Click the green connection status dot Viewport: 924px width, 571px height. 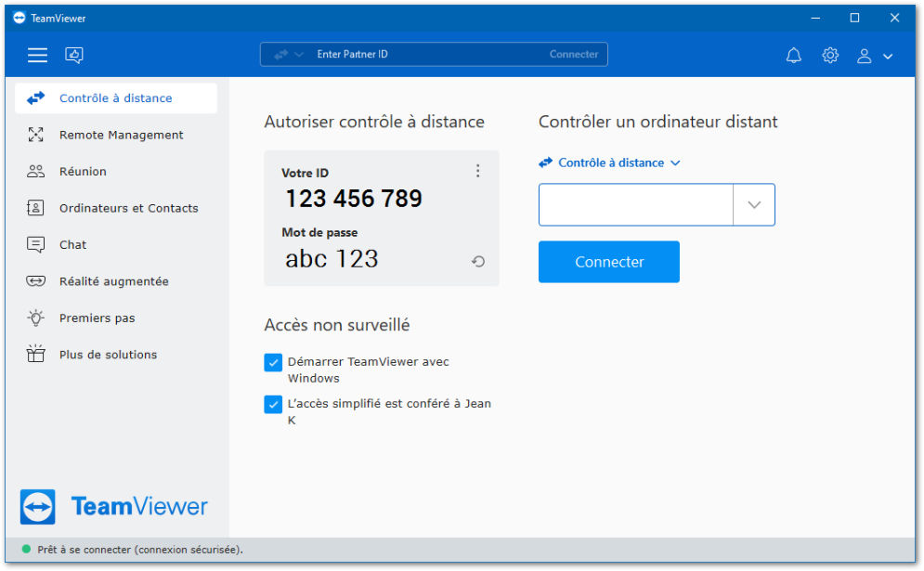pos(26,550)
